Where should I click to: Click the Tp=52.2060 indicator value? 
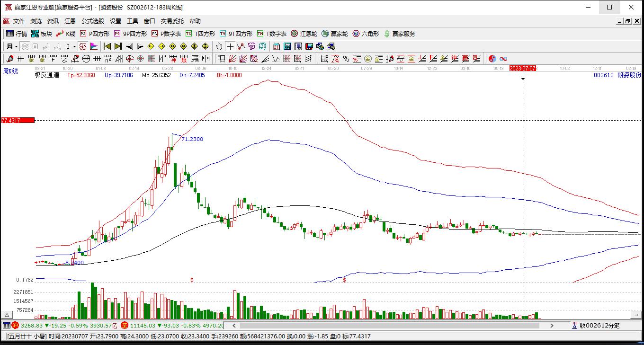click(81, 75)
